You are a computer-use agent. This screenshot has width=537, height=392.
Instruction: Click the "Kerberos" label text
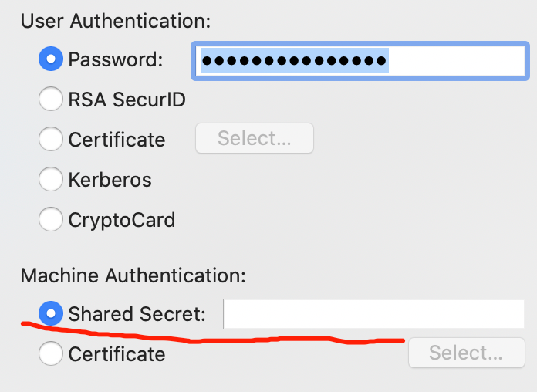pyautogui.click(x=110, y=180)
